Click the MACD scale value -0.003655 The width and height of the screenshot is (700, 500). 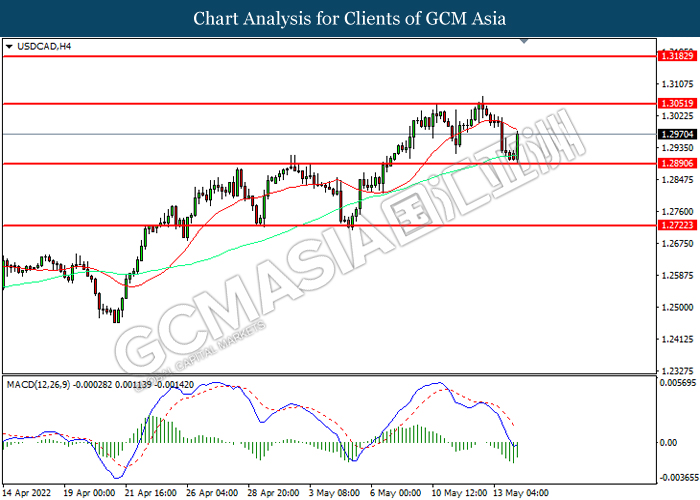[x=679, y=478]
